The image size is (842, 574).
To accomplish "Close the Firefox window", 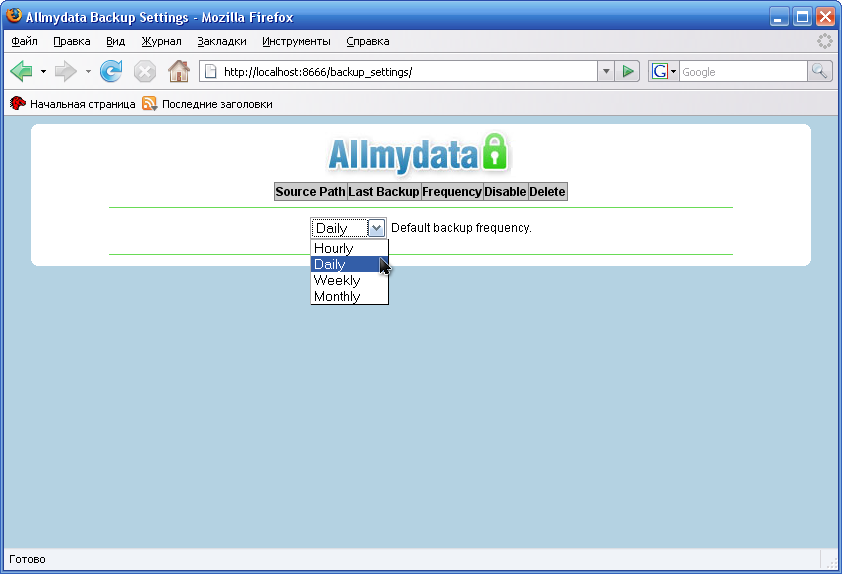I will click(x=825, y=17).
